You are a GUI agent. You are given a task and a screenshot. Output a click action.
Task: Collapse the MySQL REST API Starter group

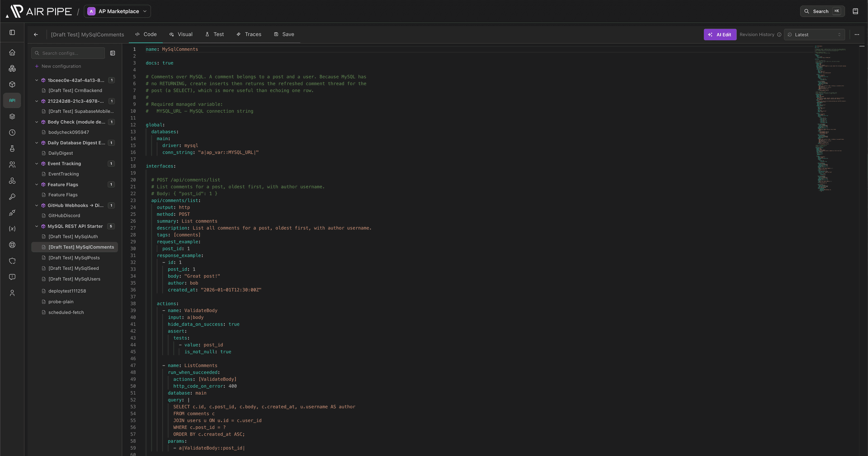37,226
